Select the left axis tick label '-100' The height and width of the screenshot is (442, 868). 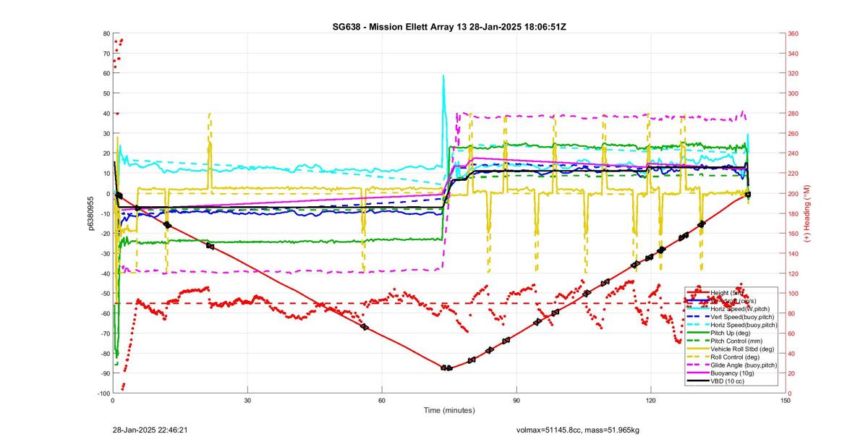point(103,393)
